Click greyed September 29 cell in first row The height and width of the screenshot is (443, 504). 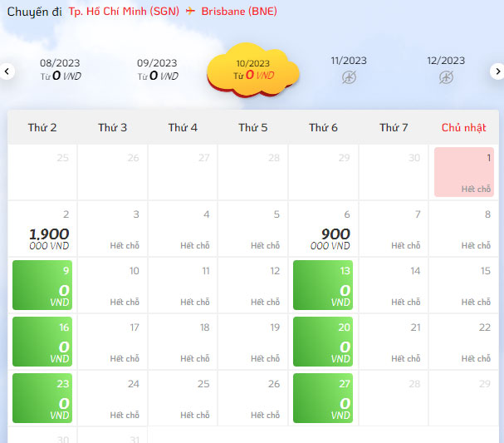(x=323, y=172)
